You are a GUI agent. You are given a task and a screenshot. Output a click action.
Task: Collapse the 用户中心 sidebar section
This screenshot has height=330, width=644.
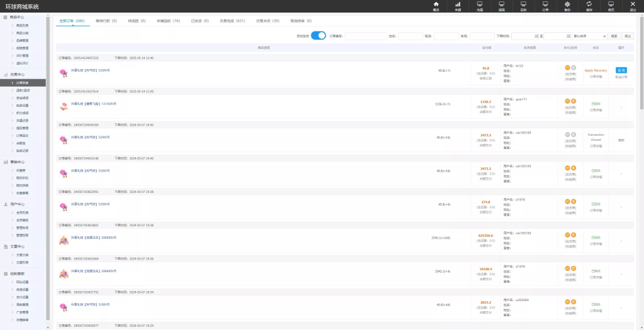coord(18,204)
